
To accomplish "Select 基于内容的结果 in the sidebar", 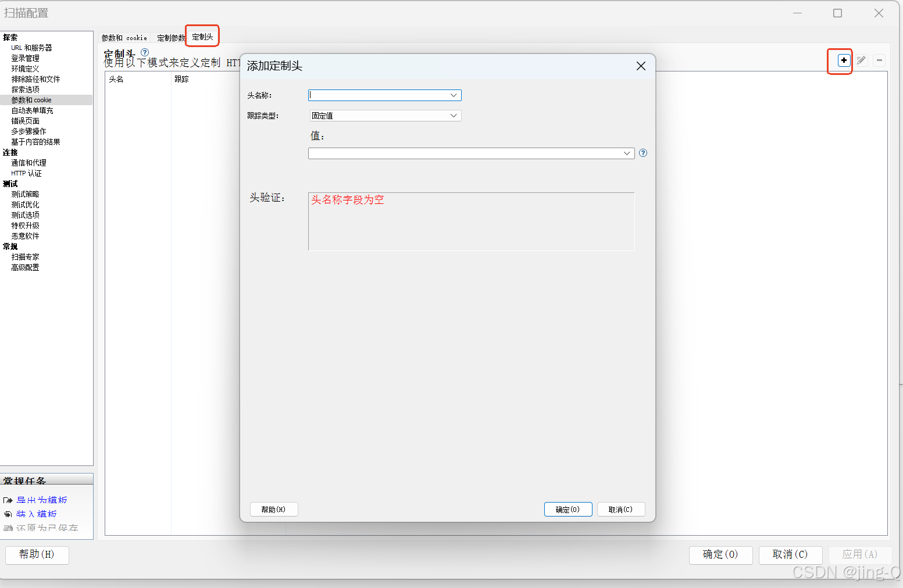I will point(36,142).
